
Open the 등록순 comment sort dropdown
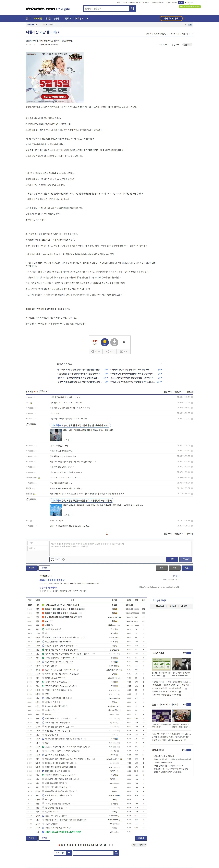coord(44,392)
